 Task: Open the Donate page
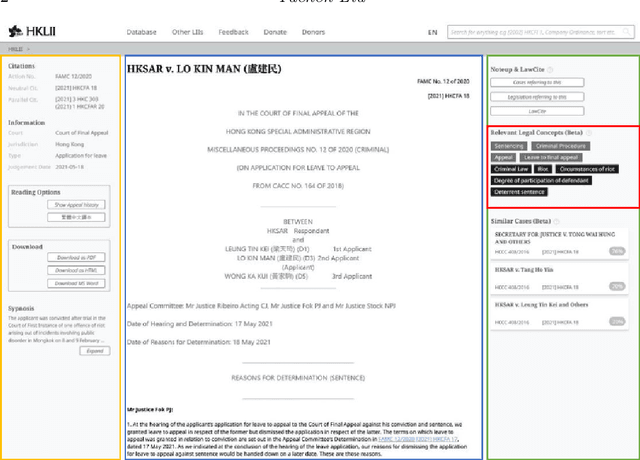click(x=275, y=32)
